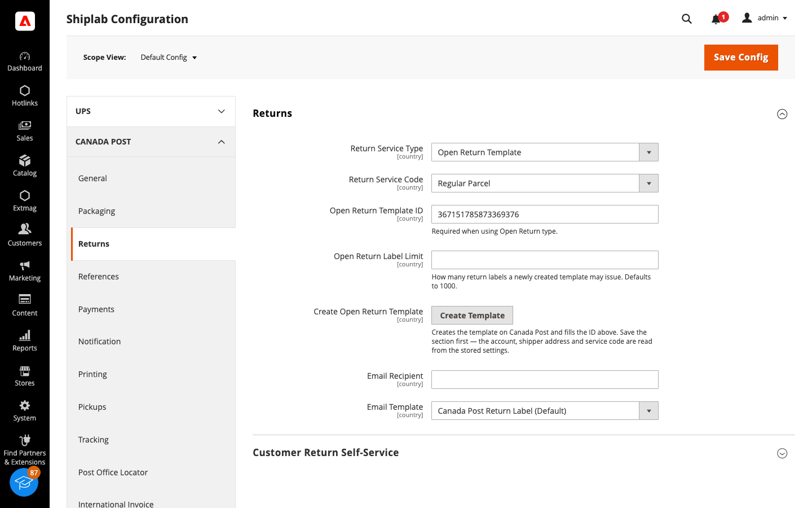
Task: Expand the UPS section
Action: pyautogui.click(x=151, y=111)
